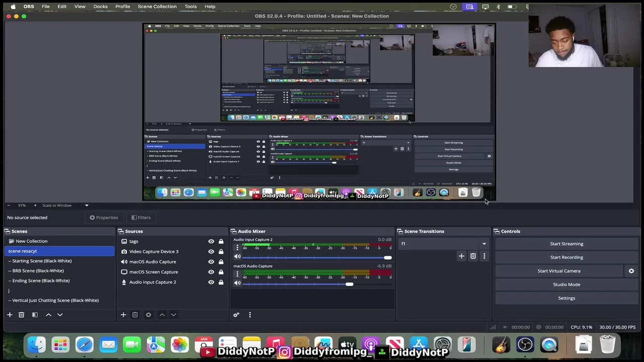The image size is (644, 362).
Task: Add a new source with plus icon
Action: (x=123, y=315)
